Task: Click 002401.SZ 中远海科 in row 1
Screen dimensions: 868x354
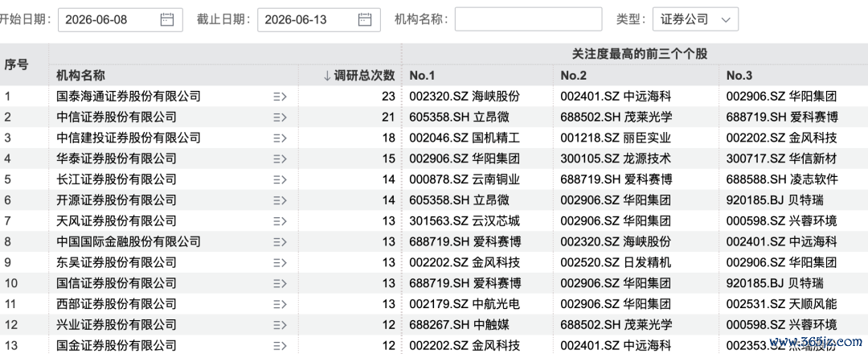Action: tap(616, 97)
